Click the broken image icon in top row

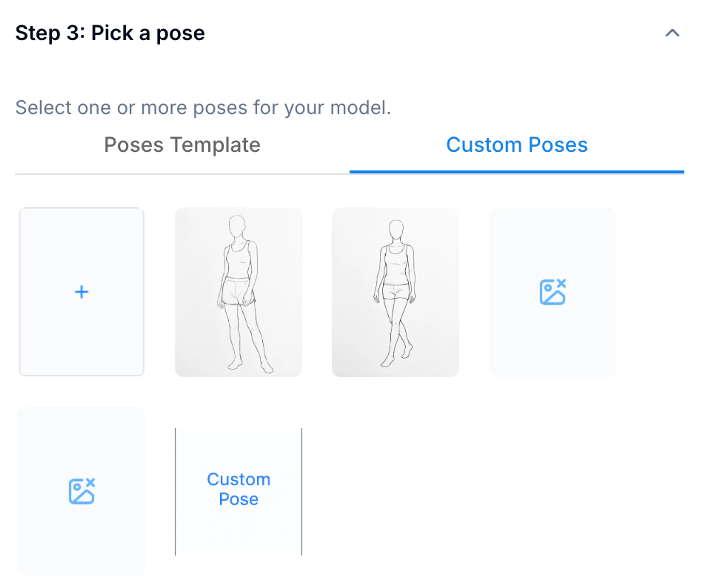click(x=553, y=292)
